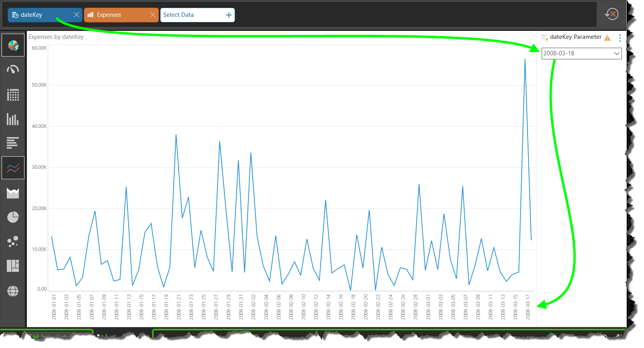Select the gauge chart type
Image resolution: width=644 pixels, height=348 pixels.
[x=13, y=70]
